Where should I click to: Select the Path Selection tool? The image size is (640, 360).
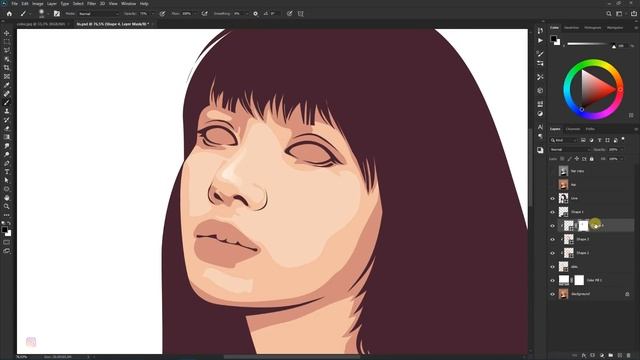7,180
